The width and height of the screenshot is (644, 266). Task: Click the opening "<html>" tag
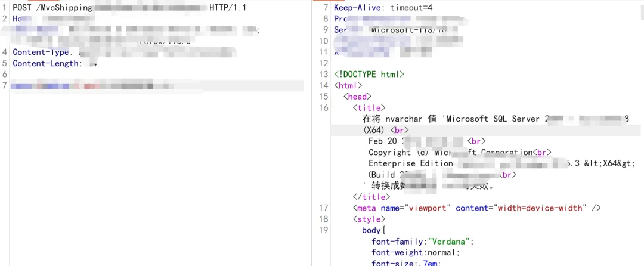(x=348, y=85)
